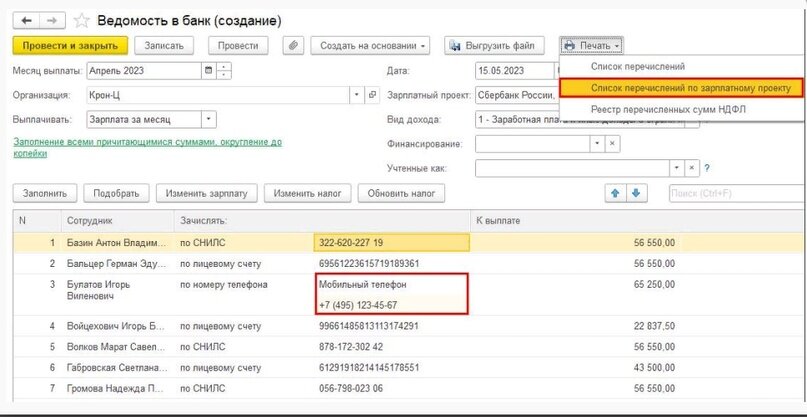
Task: Click Изменить зарплату button
Action: [x=206, y=194]
